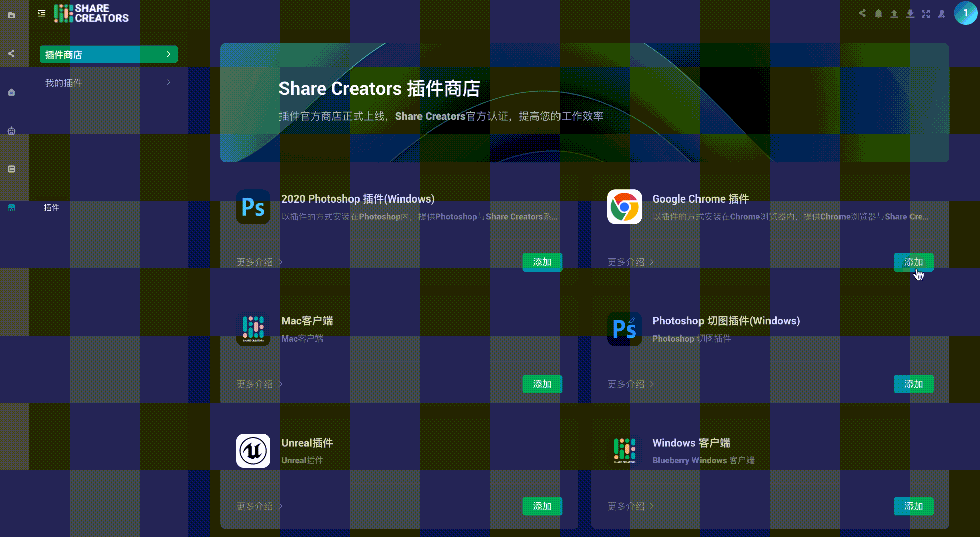Viewport: 980px width, 537px height.
Task: Open the user avatar labeled 1
Action: click(x=965, y=13)
